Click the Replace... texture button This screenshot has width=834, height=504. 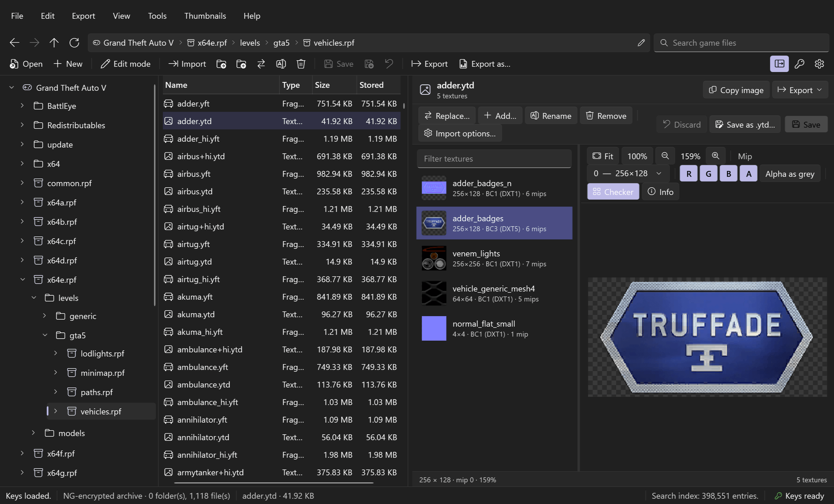coord(447,116)
